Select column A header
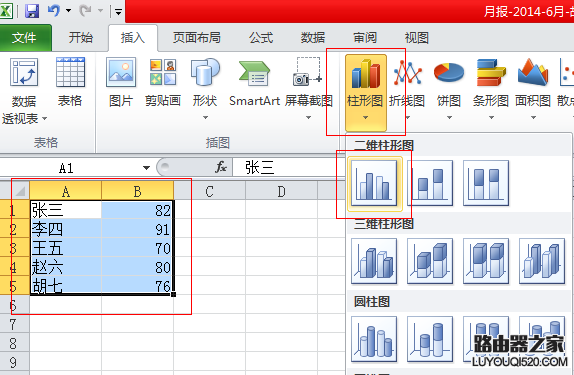The image size is (574, 375). coord(66,191)
